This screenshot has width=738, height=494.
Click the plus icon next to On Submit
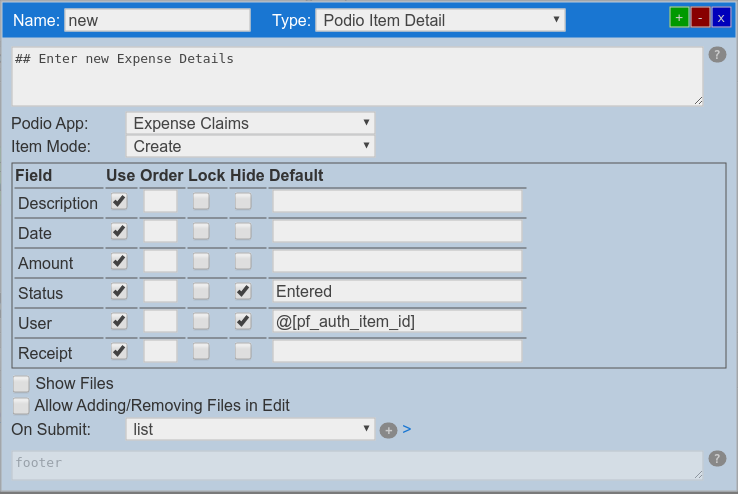click(x=388, y=430)
